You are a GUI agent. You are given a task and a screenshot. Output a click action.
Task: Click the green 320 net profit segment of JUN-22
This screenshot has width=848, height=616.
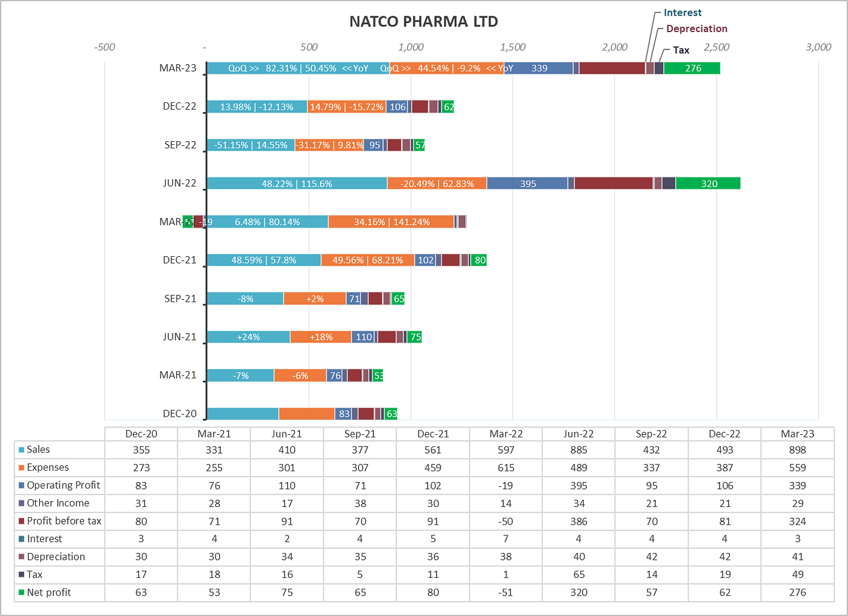point(708,184)
